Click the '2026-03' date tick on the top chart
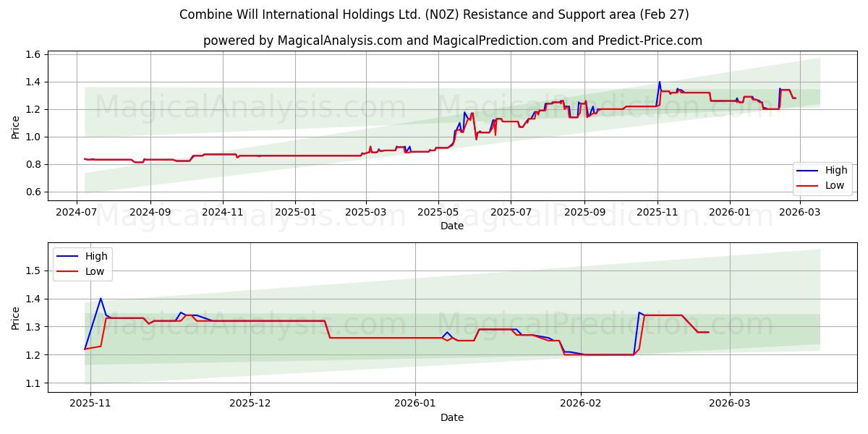The height and width of the screenshot is (434, 868). click(799, 213)
